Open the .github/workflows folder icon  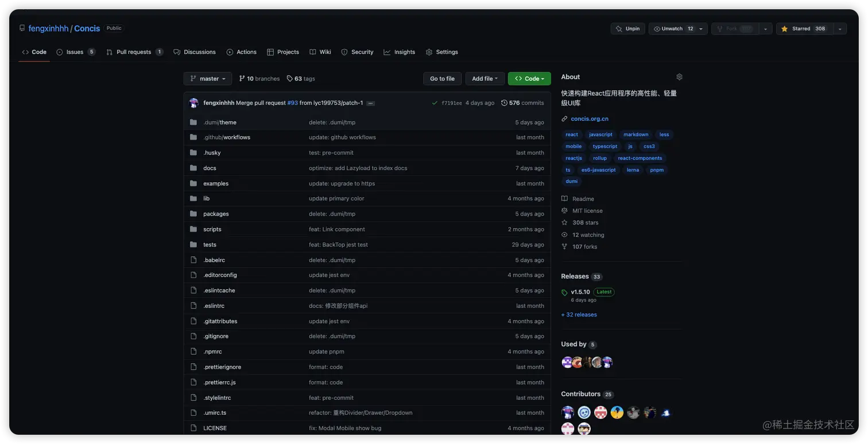click(193, 137)
